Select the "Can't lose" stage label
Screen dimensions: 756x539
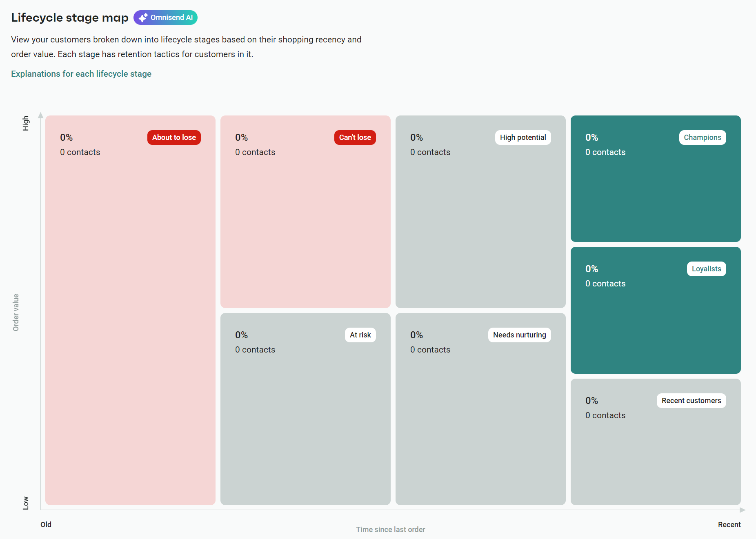coord(355,138)
